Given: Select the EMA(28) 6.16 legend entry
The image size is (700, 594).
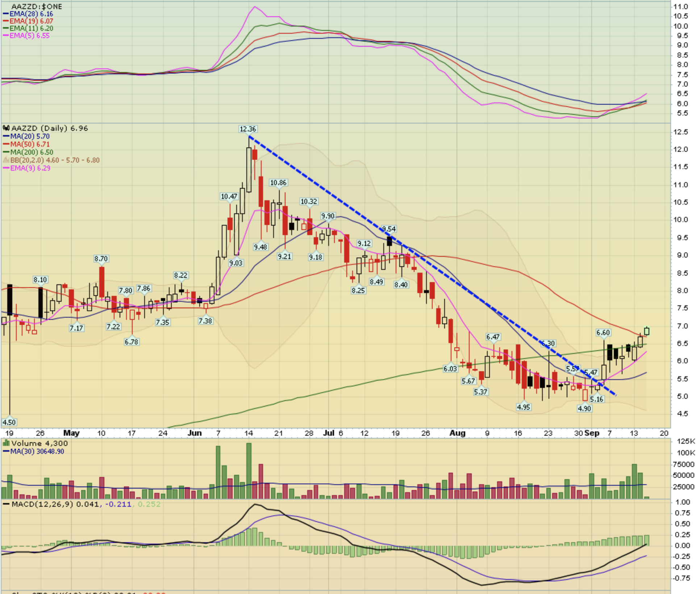Looking at the screenshot, I should pyautogui.click(x=31, y=14).
